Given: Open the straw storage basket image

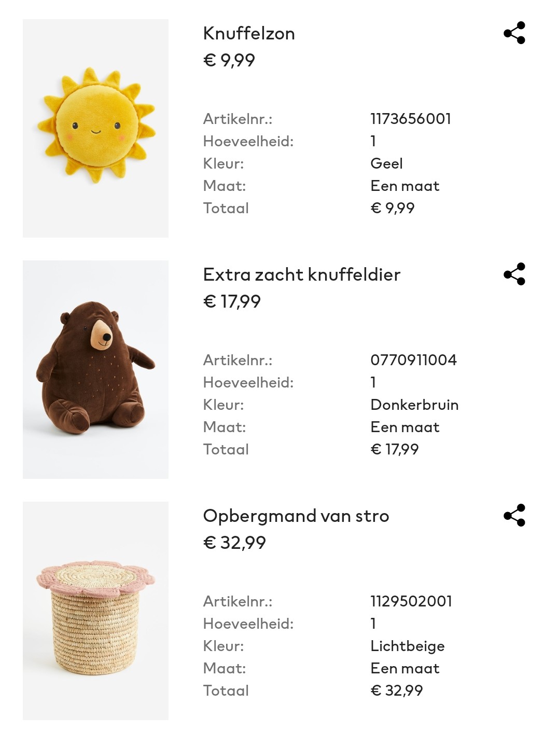Looking at the screenshot, I should tap(95, 611).
